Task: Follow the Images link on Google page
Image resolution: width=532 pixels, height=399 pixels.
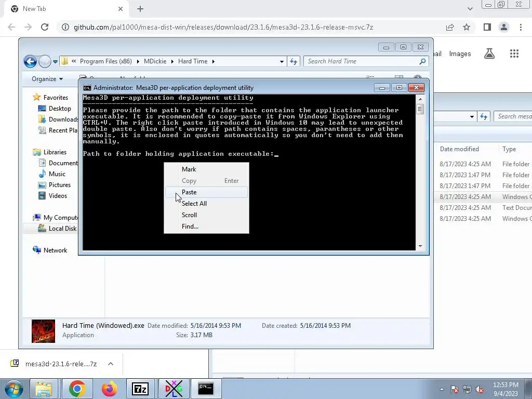Action: [460, 54]
